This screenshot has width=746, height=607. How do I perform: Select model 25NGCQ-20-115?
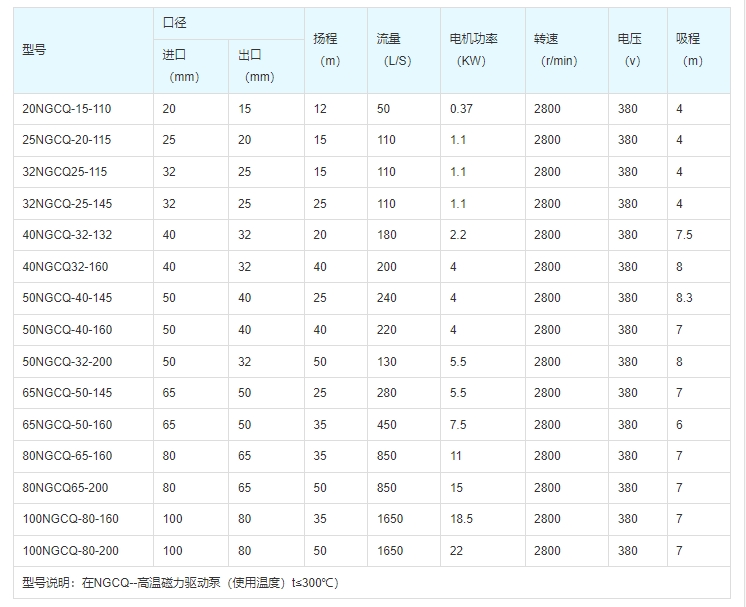67,140
